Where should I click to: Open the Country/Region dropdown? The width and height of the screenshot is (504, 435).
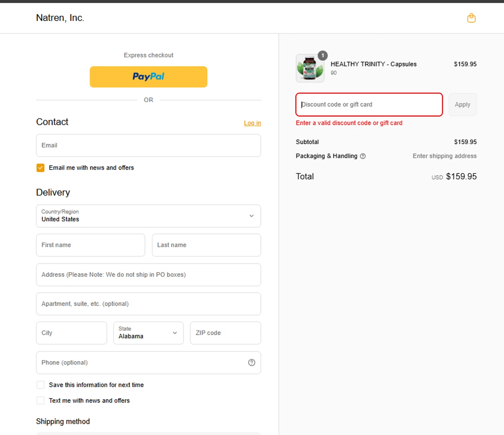pos(149,216)
